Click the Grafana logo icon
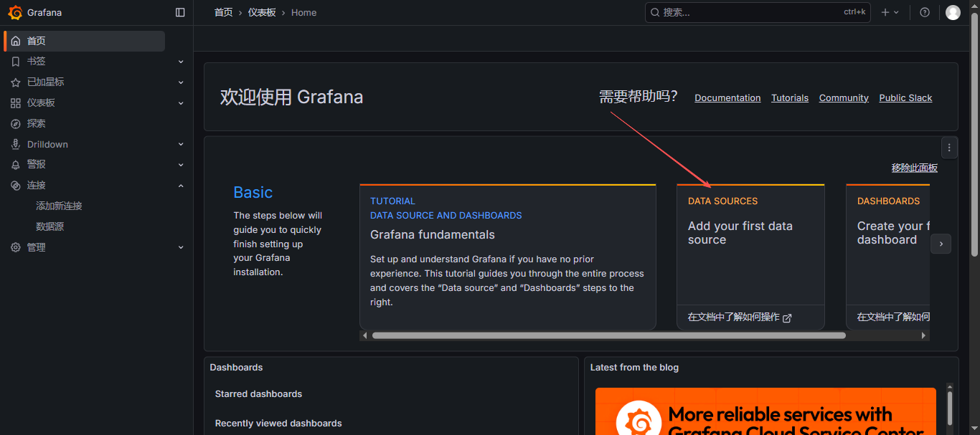980x435 pixels. [15, 12]
